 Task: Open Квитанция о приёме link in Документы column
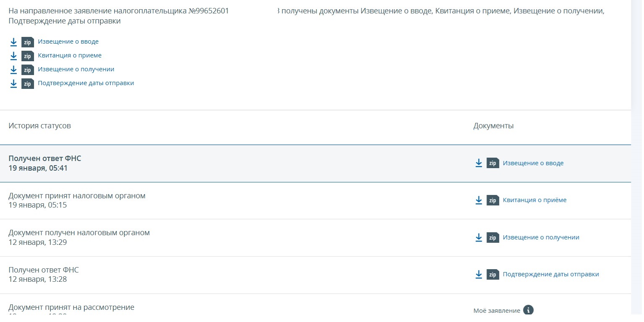pos(534,200)
